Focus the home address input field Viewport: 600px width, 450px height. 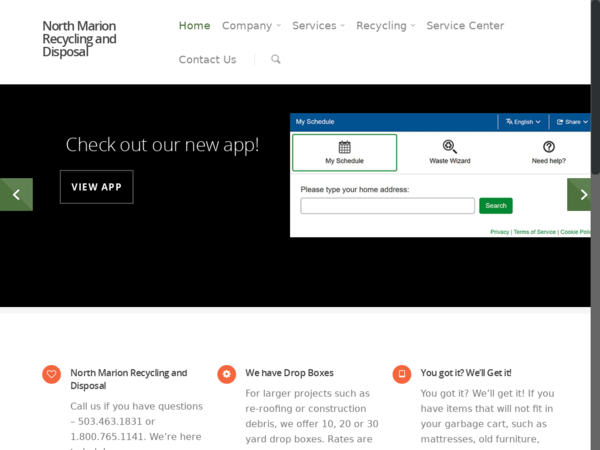tap(388, 205)
